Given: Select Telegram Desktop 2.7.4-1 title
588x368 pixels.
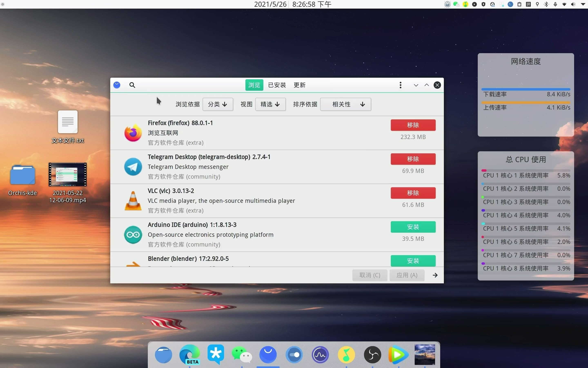Looking at the screenshot, I should click(209, 157).
